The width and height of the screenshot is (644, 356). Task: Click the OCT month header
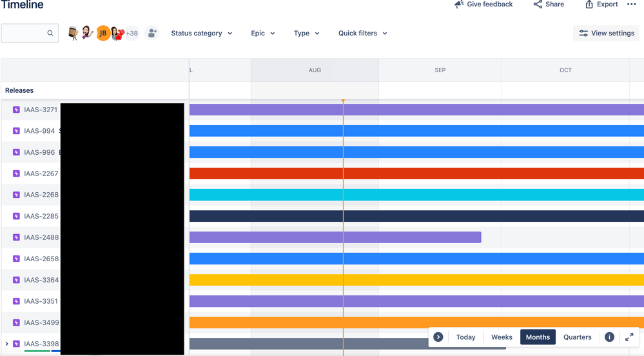click(x=565, y=70)
